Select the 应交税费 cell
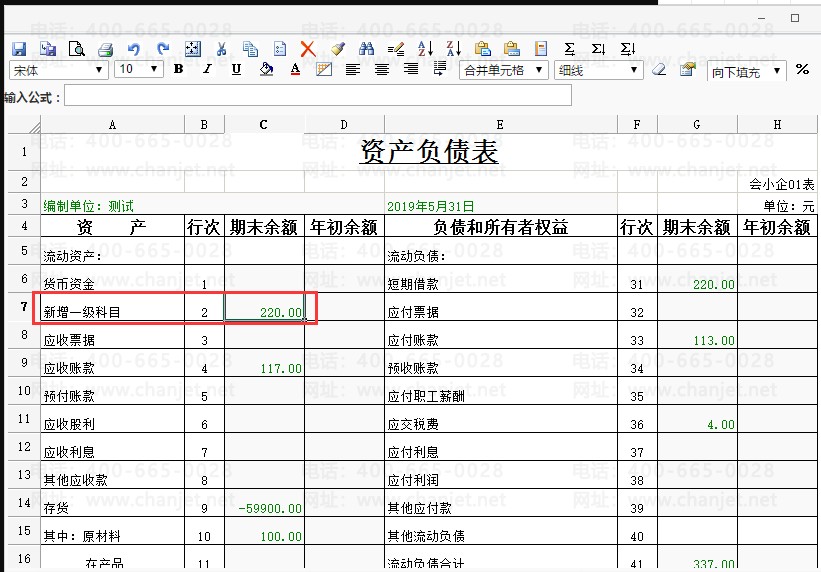This screenshot has height=572, width=821. pyautogui.click(x=501, y=419)
